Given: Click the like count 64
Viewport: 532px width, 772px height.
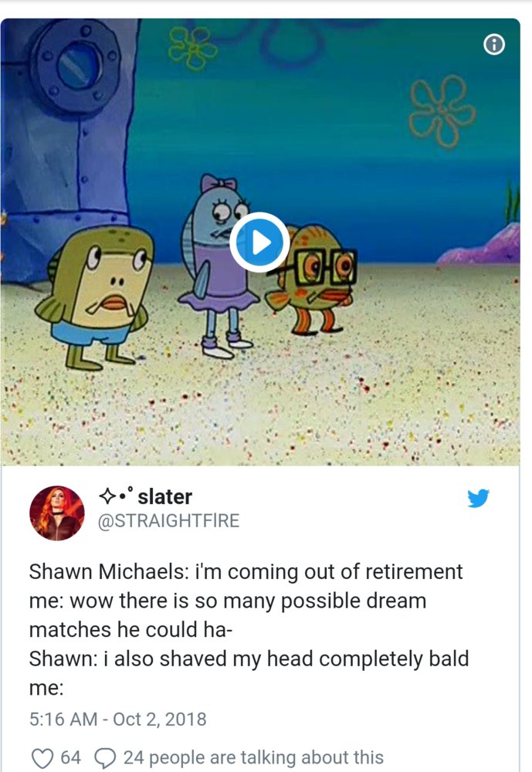Looking at the screenshot, I should point(70,757).
